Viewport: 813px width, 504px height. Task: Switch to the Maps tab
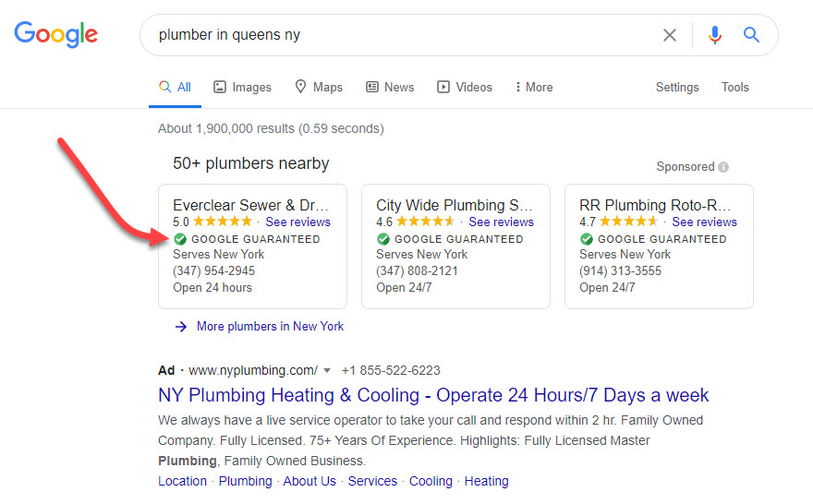coord(318,87)
